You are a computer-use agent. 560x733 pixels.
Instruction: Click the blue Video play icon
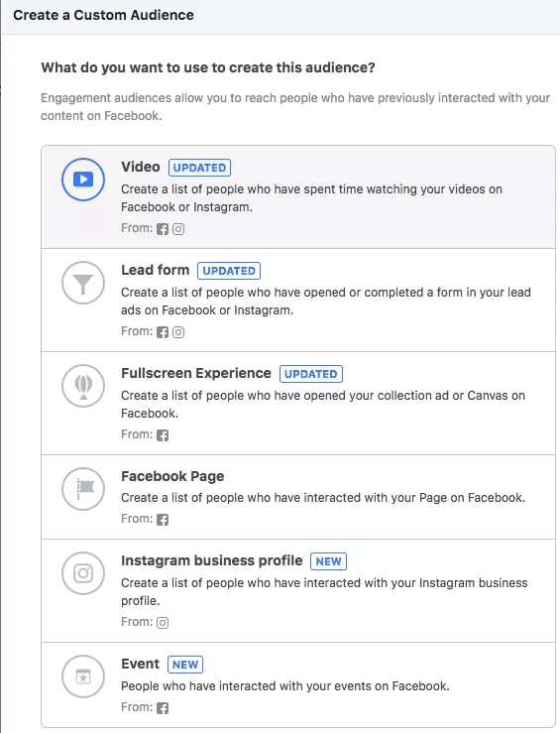tap(83, 180)
